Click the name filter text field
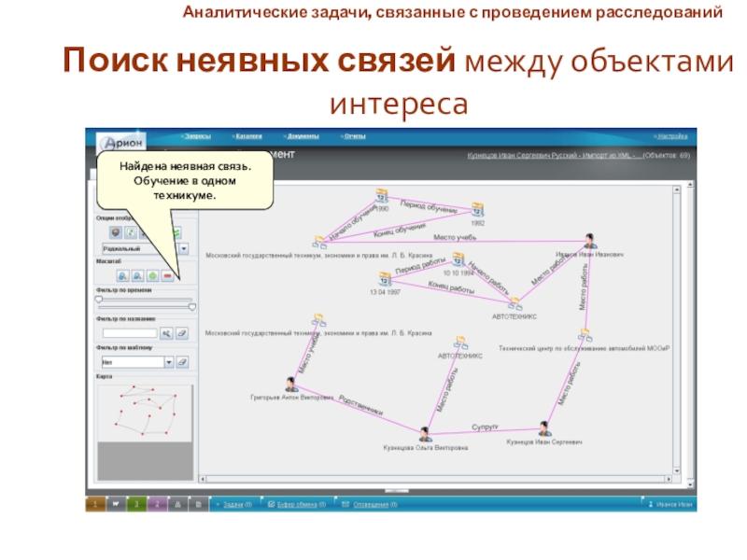747x560 pixels. [129, 332]
